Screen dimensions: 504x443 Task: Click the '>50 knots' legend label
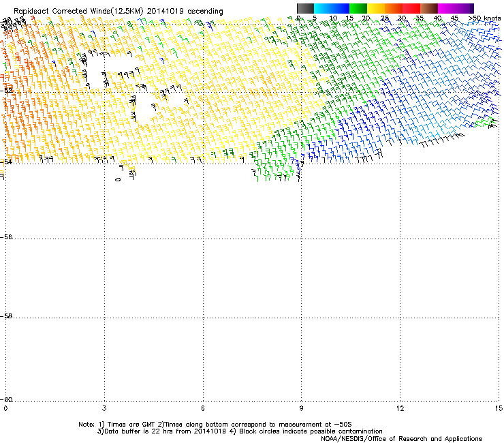[484, 18]
